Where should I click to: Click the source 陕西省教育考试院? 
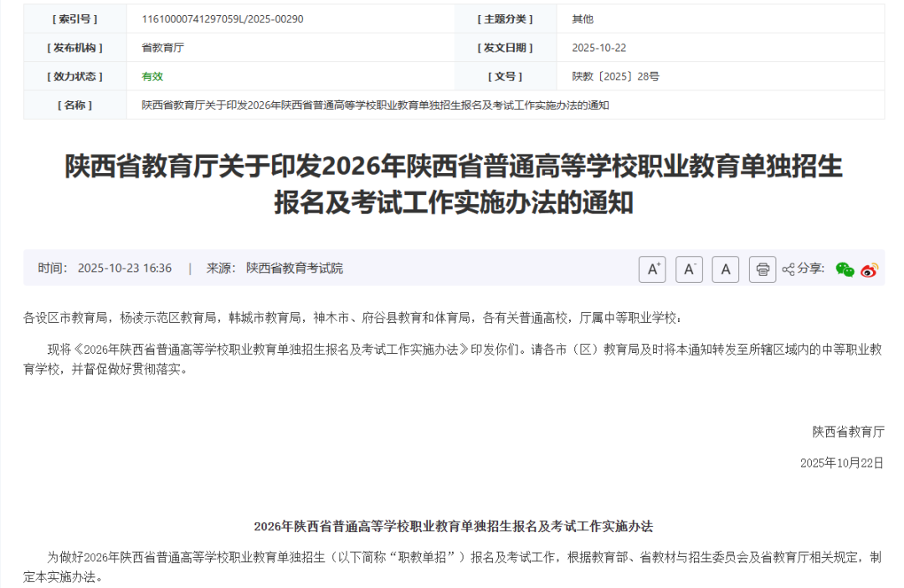click(x=295, y=268)
